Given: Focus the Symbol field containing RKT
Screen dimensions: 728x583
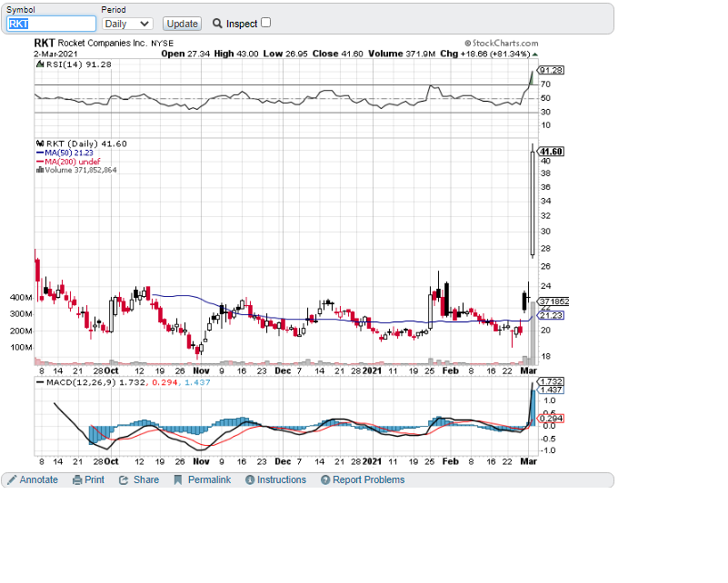Looking at the screenshot, I should pos(51,24).
